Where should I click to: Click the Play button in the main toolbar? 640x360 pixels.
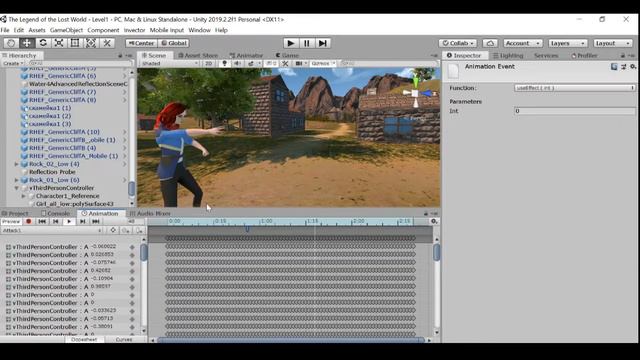[x=291, y=43]
